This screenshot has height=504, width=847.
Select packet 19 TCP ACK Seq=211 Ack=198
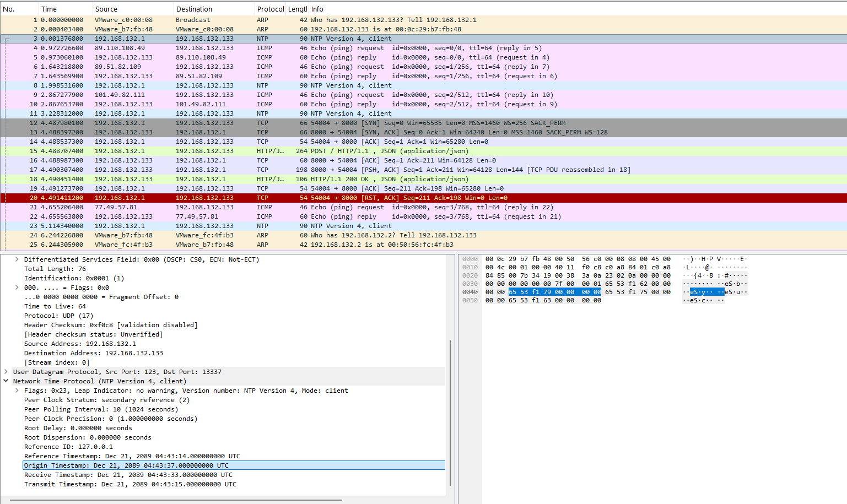pos(423,188)
